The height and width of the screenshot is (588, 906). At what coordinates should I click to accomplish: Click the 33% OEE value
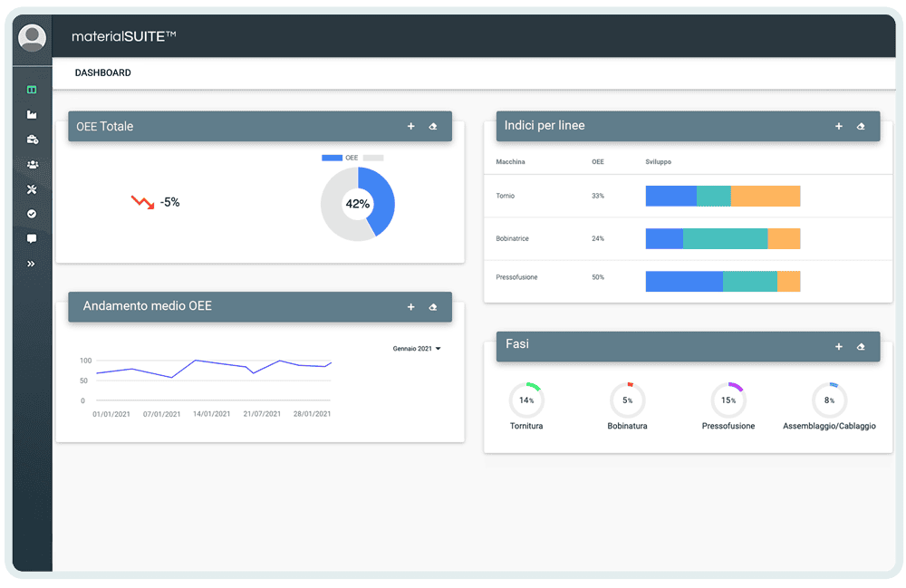597,197
